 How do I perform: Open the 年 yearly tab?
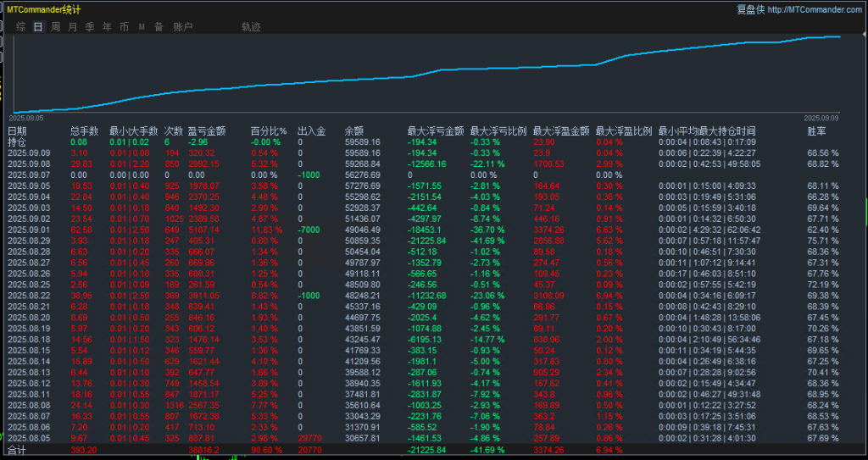tap(107, 27)
